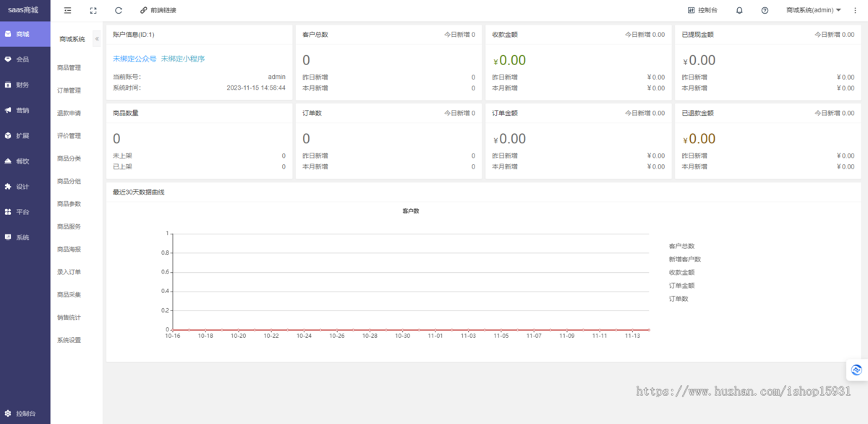Click the refresh icon in top bar
The height and width of the screenshot is (424, 868).
[x=119, y=11]
